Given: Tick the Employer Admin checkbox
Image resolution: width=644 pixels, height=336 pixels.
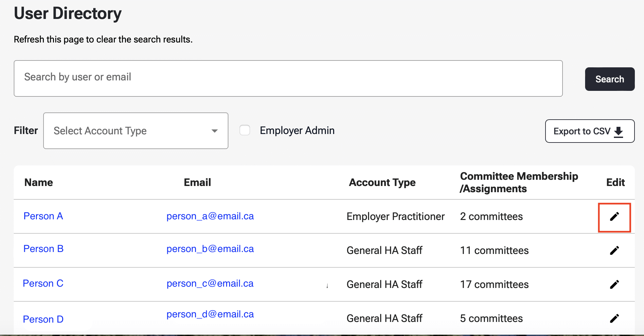Looking at the screenshot, I should point(245,130).
